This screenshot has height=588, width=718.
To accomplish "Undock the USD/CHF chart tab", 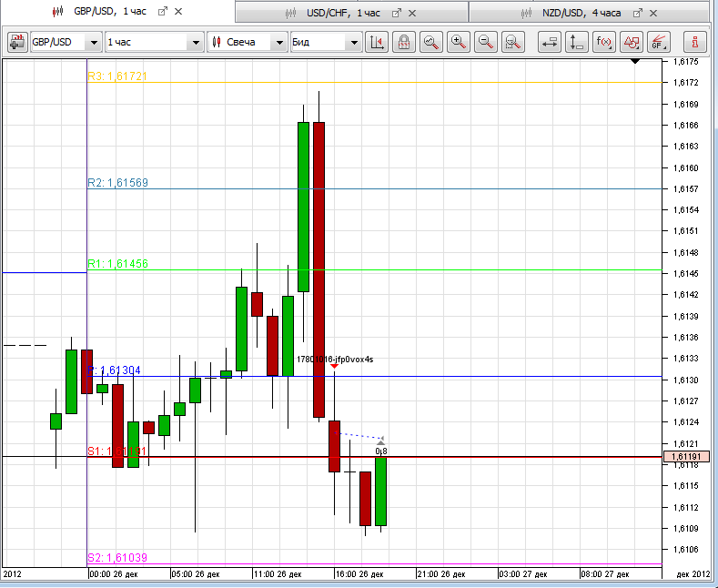I will pyautogui.click(x=397, y=14).
